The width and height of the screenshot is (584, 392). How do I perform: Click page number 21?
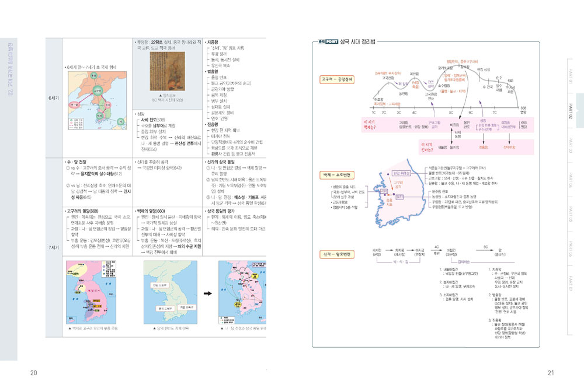[551, 373]
